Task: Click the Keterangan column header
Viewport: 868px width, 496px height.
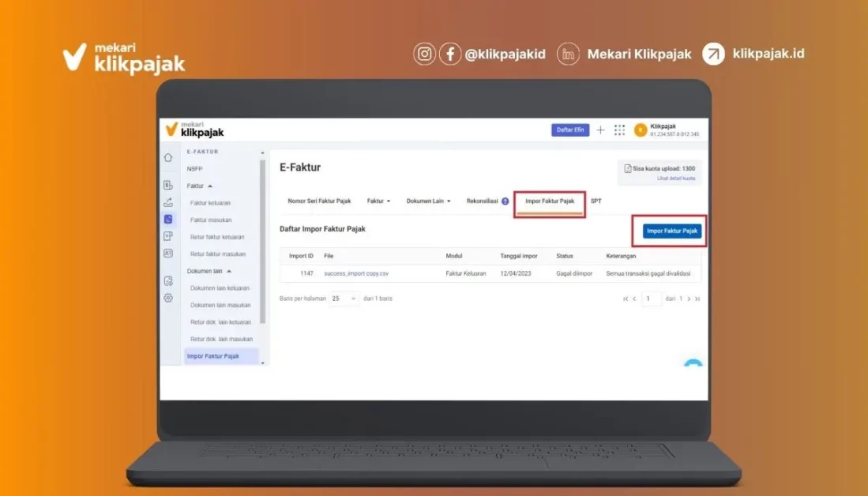Action: (x=621, y=256)
